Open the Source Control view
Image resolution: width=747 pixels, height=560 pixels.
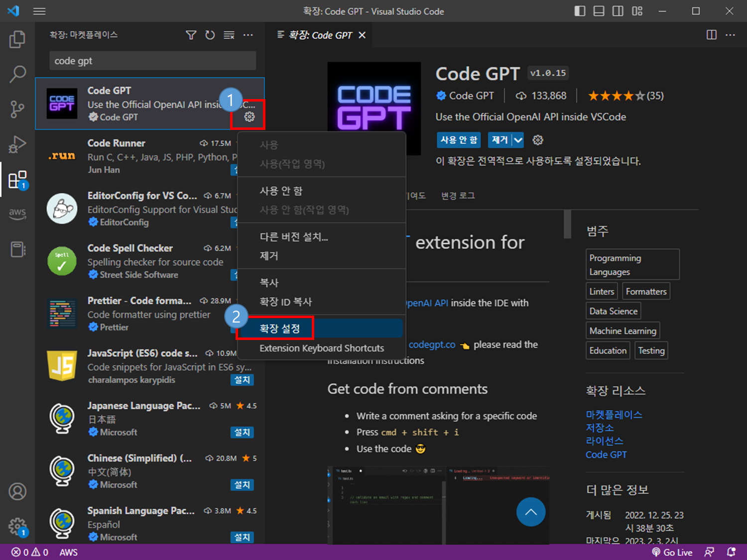tap(17, 109)
